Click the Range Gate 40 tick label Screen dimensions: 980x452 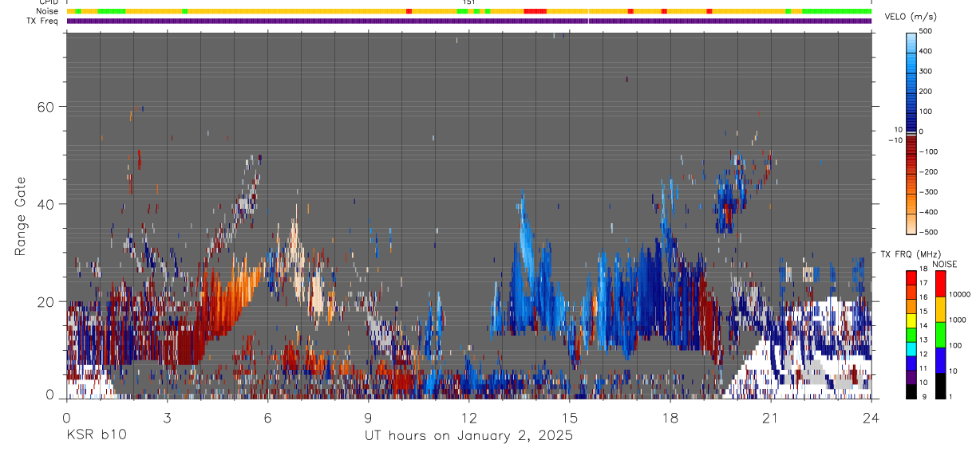click(x=46, y=204)
